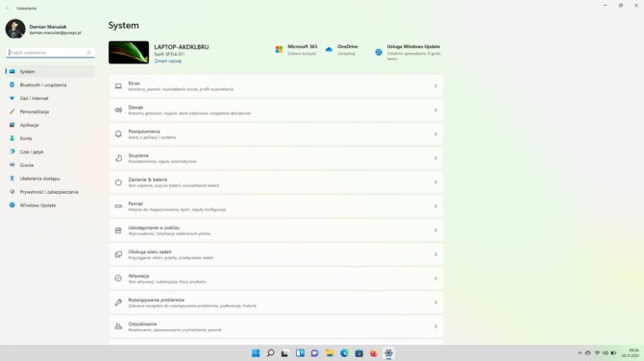Open taskbar Search magnifier
This screenshot has height=361, width=644.
tap(270, 353)
